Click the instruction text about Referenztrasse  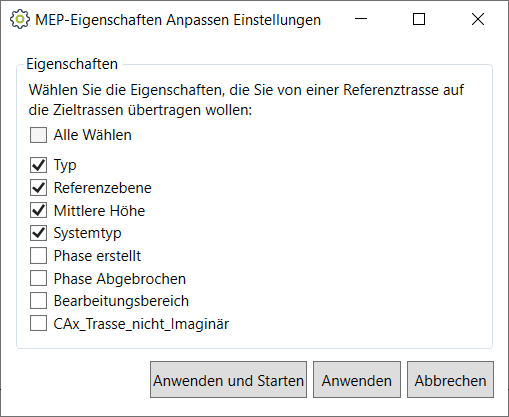[x=246, y=100]
